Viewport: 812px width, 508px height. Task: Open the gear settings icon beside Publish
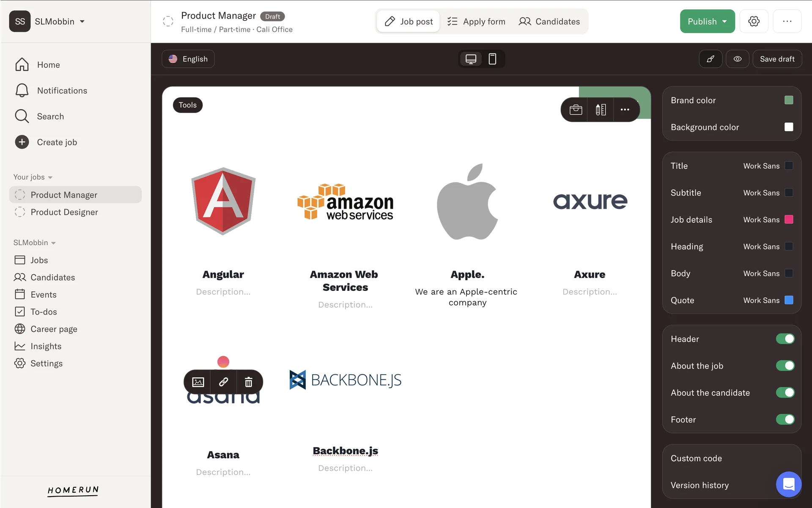tap(754, 21)
